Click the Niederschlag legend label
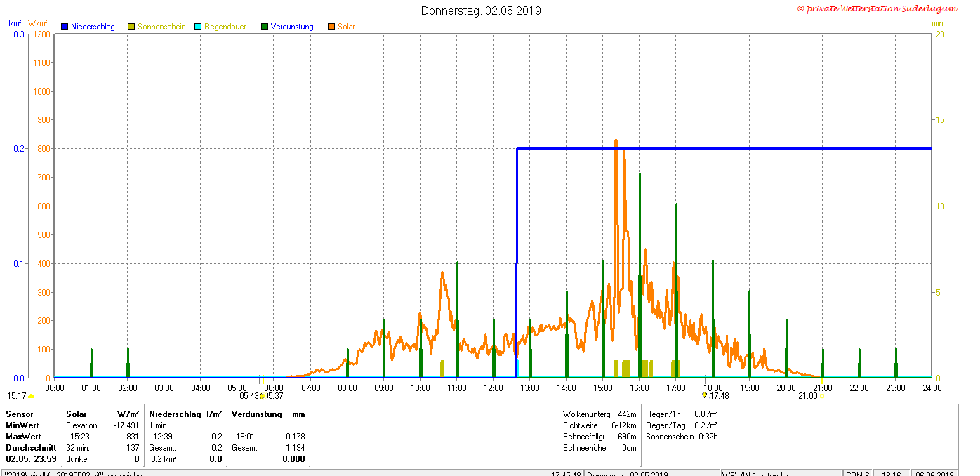 93,27
